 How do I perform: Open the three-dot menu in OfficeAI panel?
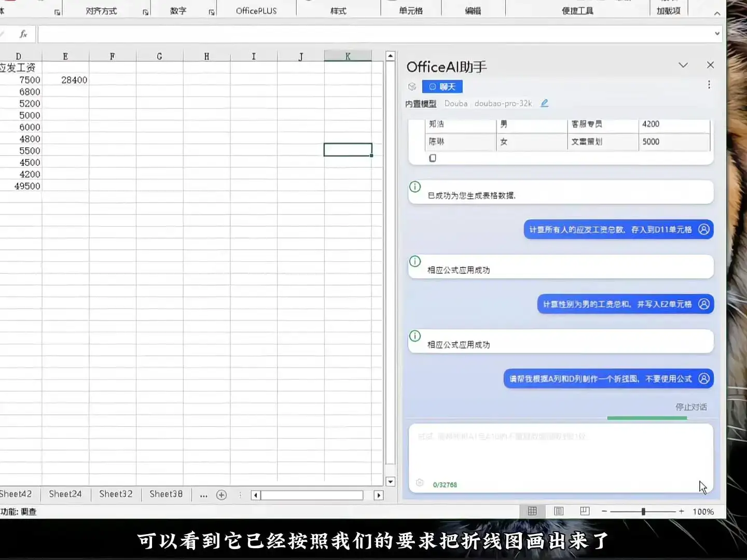709,85
